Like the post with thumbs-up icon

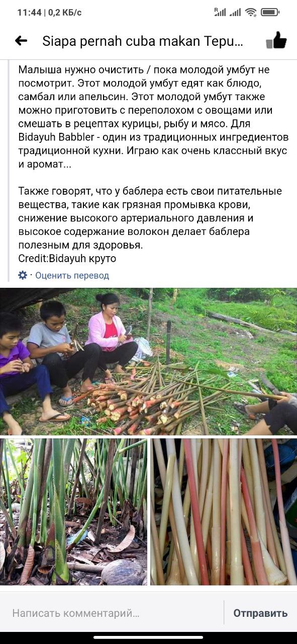tap(276, 41)
